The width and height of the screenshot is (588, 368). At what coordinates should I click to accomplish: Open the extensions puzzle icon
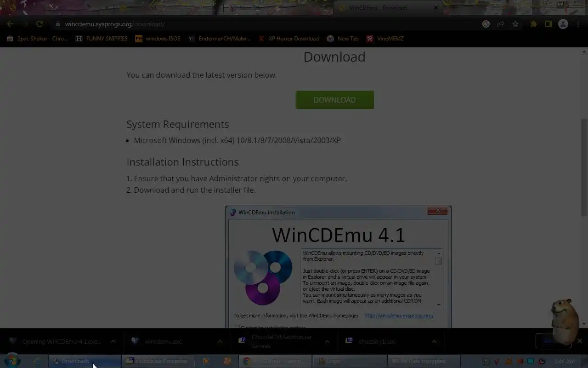533,24
